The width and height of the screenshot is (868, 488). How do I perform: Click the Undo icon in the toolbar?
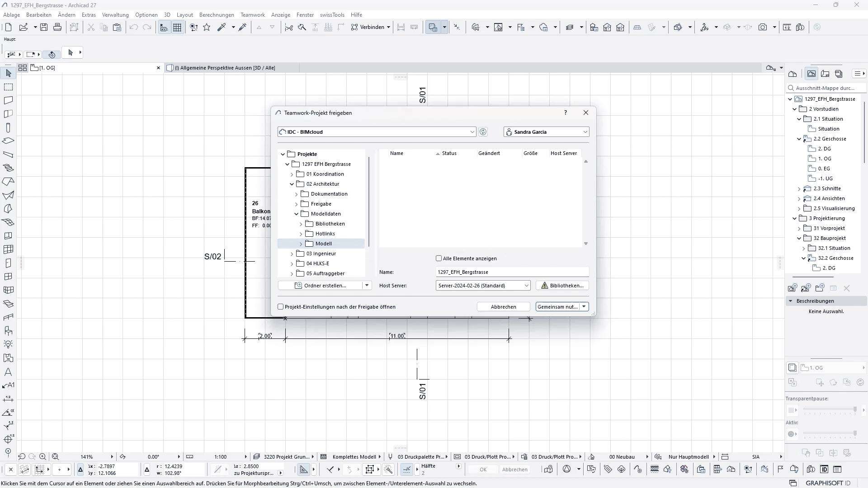[x=133, y=27]
